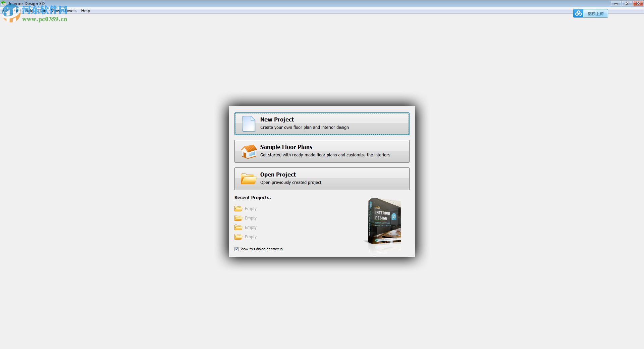Click the Sample Floor Plans house icon
Viewport: 644px width, 349px height.
pyautogui.click(x=249, y=152)
